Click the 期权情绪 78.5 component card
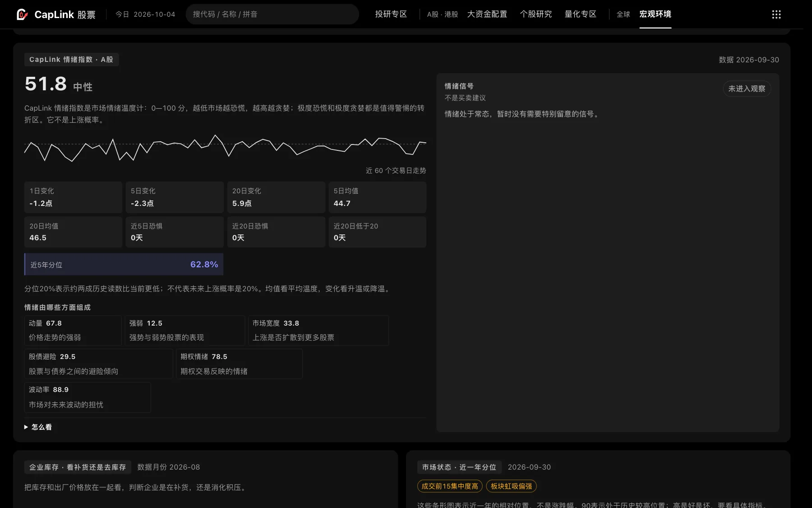The height and width of the screenshot is (508, 812). click(239, 364)
